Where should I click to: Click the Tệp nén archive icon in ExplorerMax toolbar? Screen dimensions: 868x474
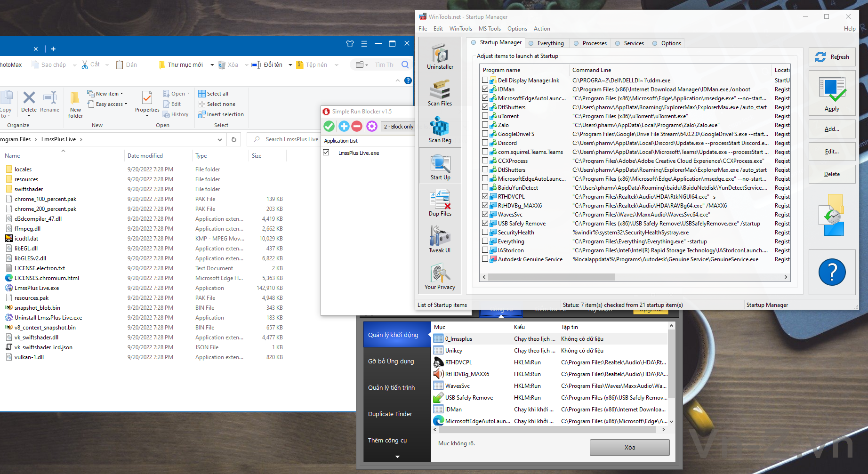tap(299, 65)
